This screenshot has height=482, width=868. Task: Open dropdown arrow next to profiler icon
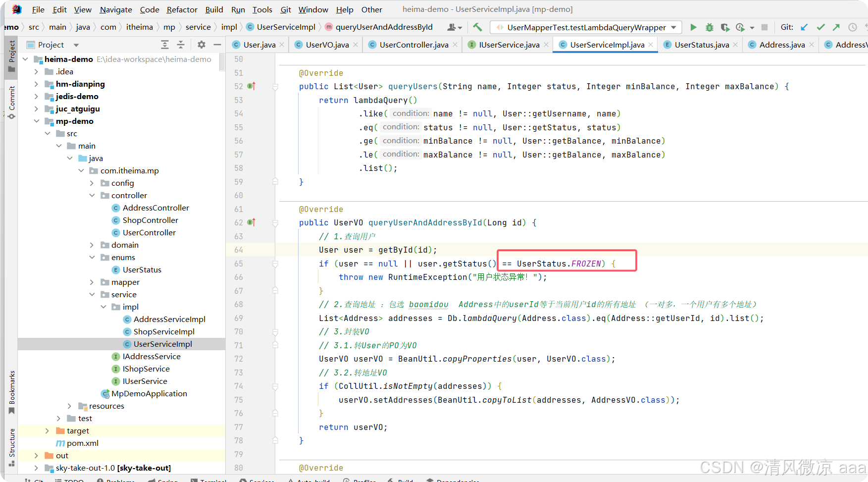pos(752,28)
